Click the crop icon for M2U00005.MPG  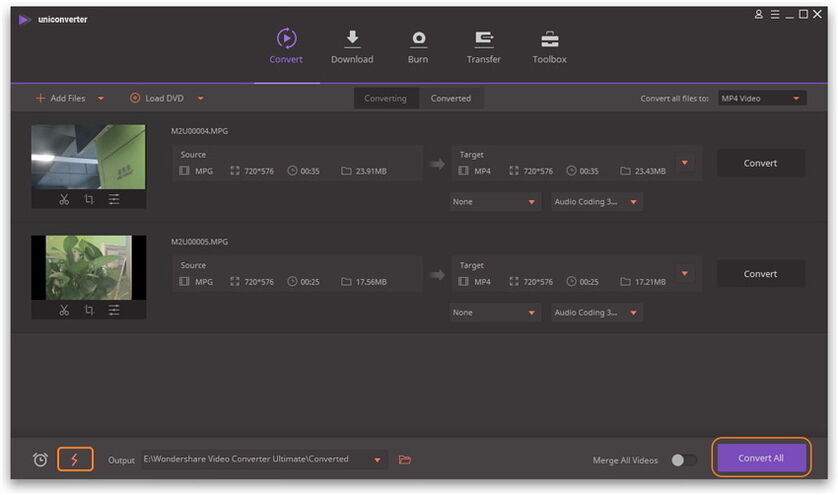coord(89,310)
